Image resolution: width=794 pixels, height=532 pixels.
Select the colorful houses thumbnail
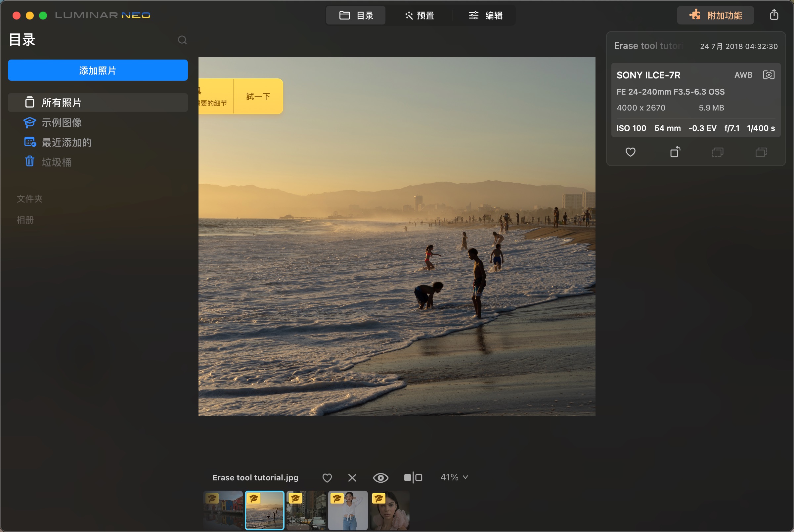[223, 510]
